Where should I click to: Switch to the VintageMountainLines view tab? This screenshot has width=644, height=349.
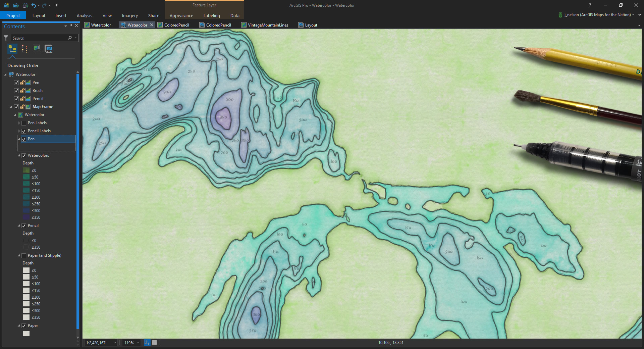pos(268,25)
